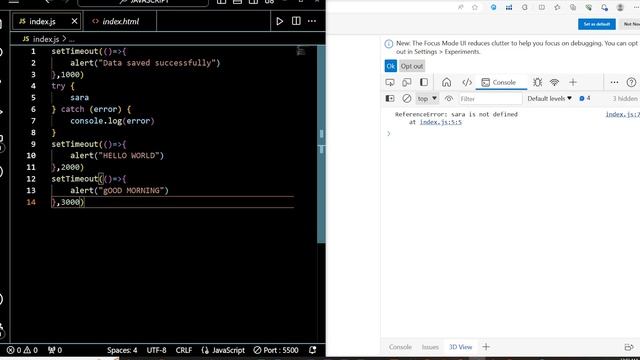Open the index.js:5:5 stack trace link
The width and height of the screenshot is (640, 360).
coord(440,122)
